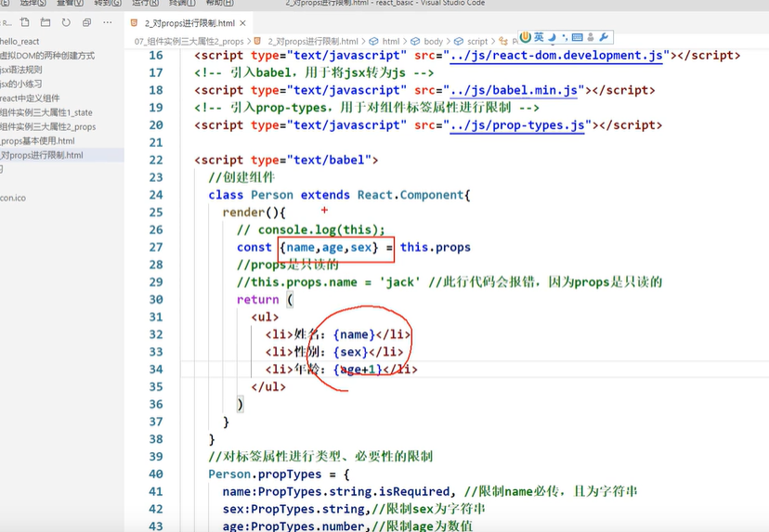This screenshot has height=532, width=769.
Task: Open the 查看(V) menu
Action: 70,3
